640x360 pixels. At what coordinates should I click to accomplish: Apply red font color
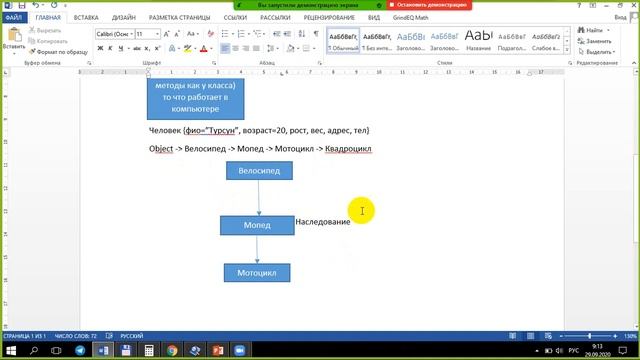[x=204, y=49]
